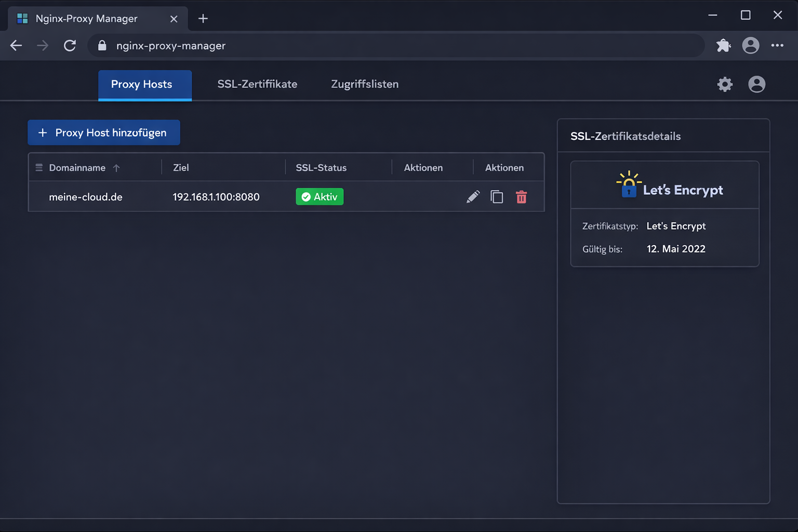This screenshot has width=798, height=532.
Task: Click the Proxy Host hinzufügen button
Action: pos(103,132)
